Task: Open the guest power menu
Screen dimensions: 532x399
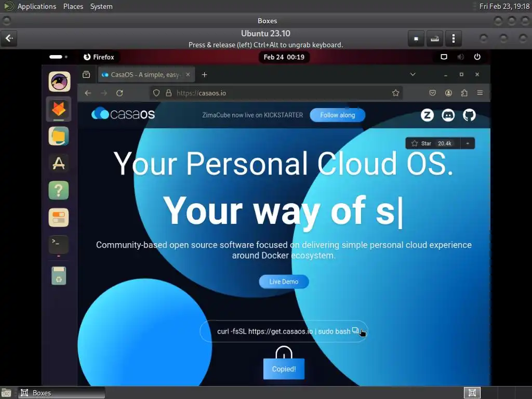Action: (477, 57)
